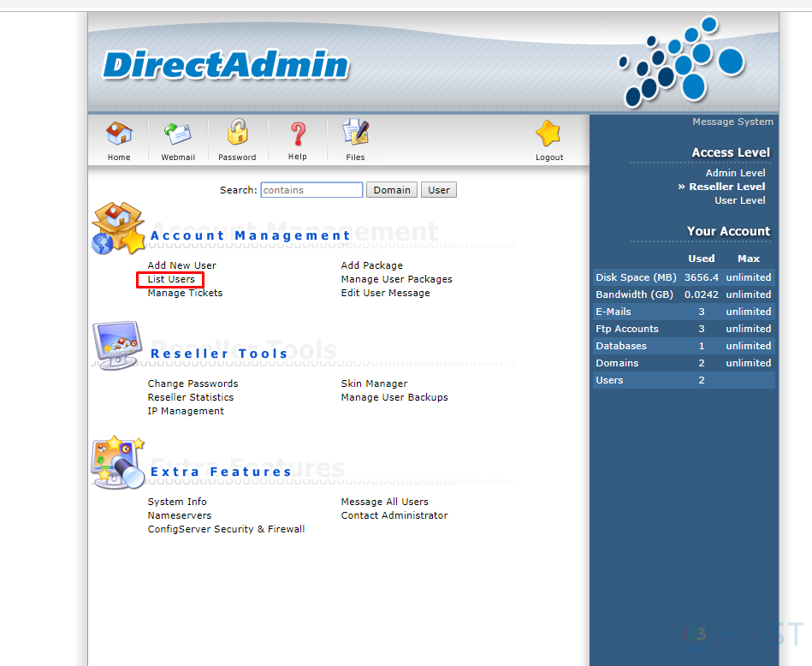The height and width of the screenshot is (666, 812).
Task: Search by User button
Action: point(439,190)
